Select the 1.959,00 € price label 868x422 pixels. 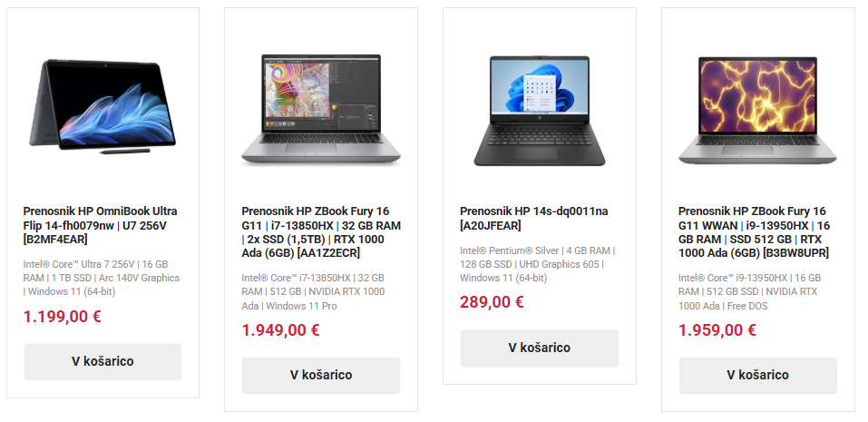click(717, 330)
